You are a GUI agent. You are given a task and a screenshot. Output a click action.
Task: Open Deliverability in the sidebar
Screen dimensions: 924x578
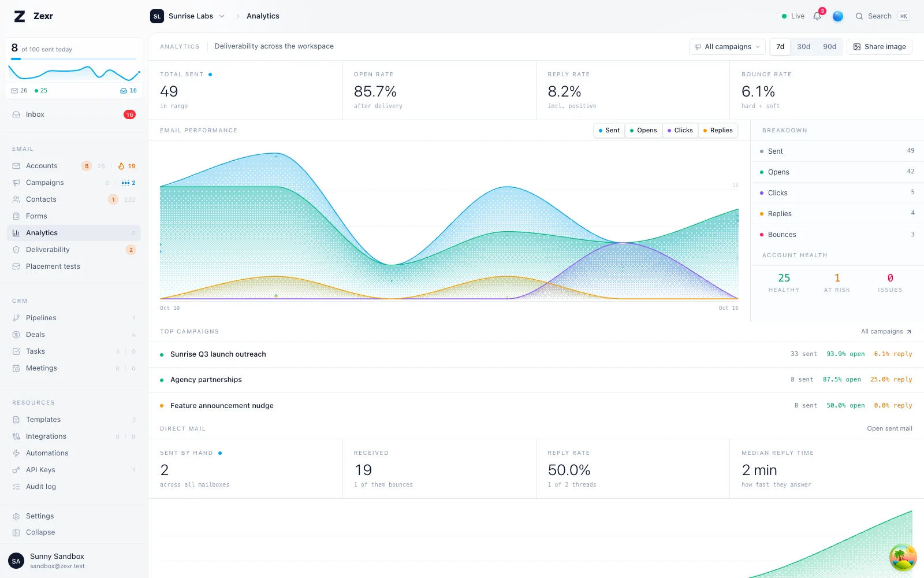pos(74,250)
